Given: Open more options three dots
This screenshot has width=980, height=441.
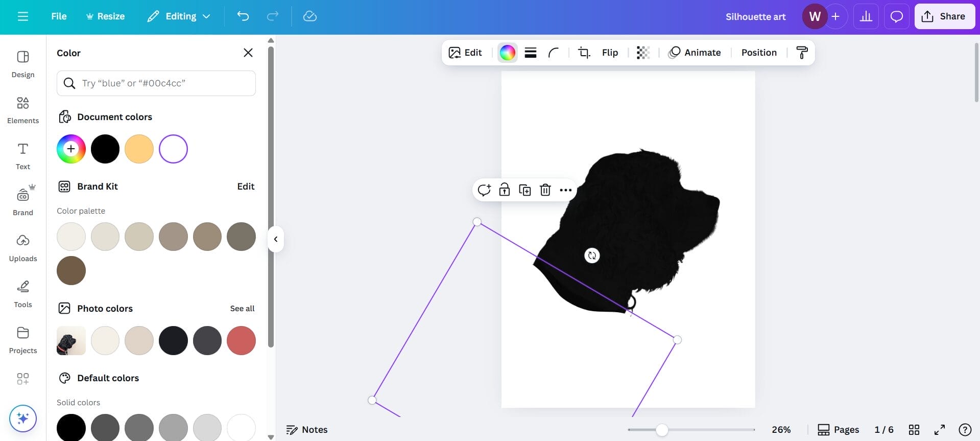Looking at the screenshot, I should click(x=565, y=190).
